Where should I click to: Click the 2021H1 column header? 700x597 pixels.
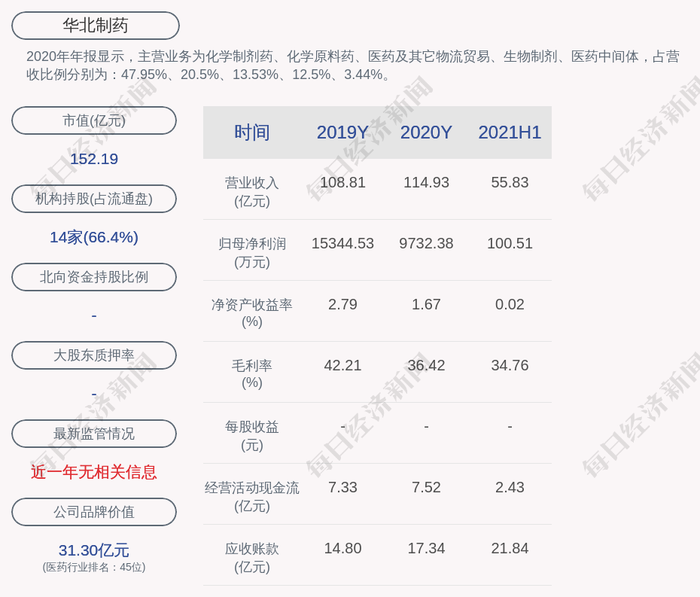click(510, 132)
